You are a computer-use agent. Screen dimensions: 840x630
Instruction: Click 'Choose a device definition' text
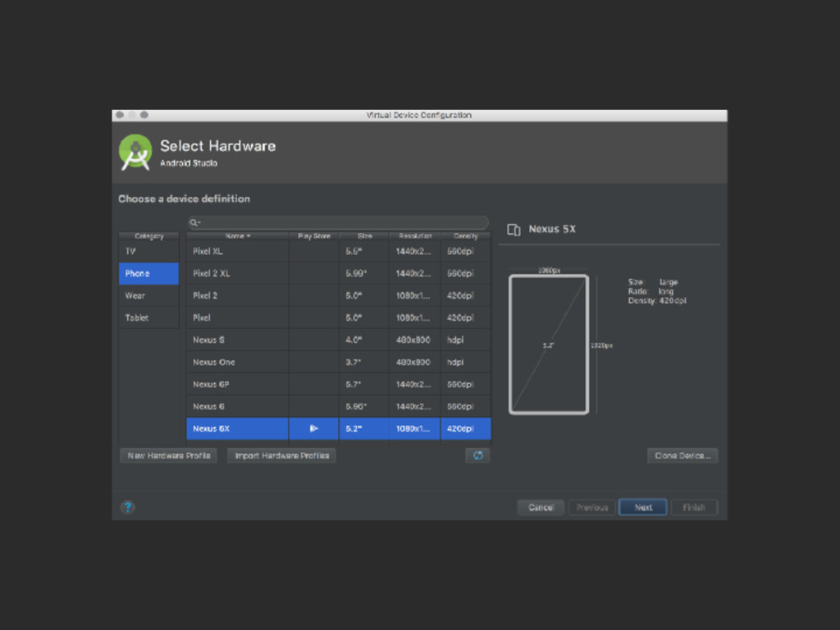pyautogui.click(x=184, y=199)
